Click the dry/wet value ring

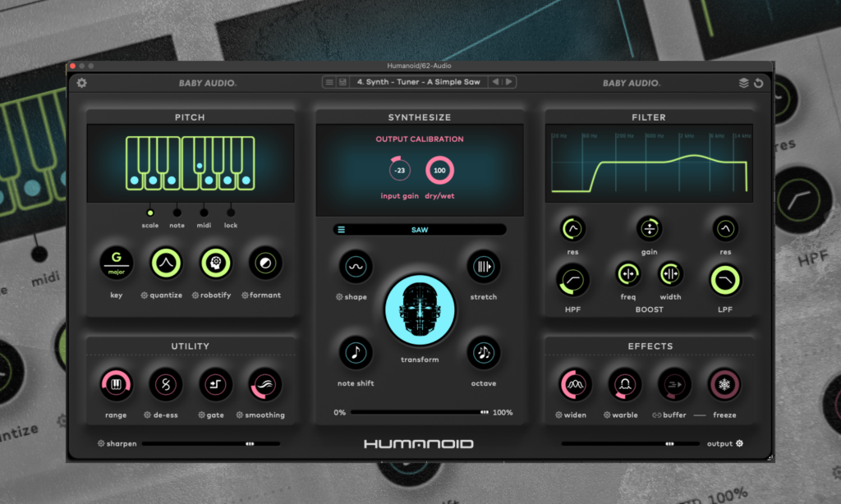click(x=439, y=171)
